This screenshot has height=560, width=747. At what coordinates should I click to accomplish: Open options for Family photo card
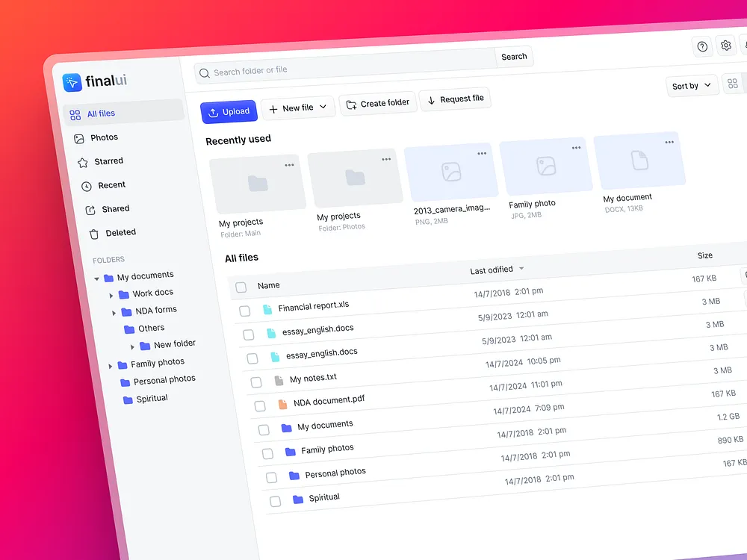coord(577,148)
